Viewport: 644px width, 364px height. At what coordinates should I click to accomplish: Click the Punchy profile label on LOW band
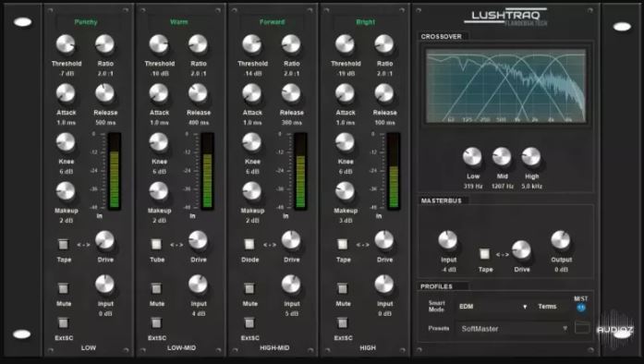click(86, 22)
